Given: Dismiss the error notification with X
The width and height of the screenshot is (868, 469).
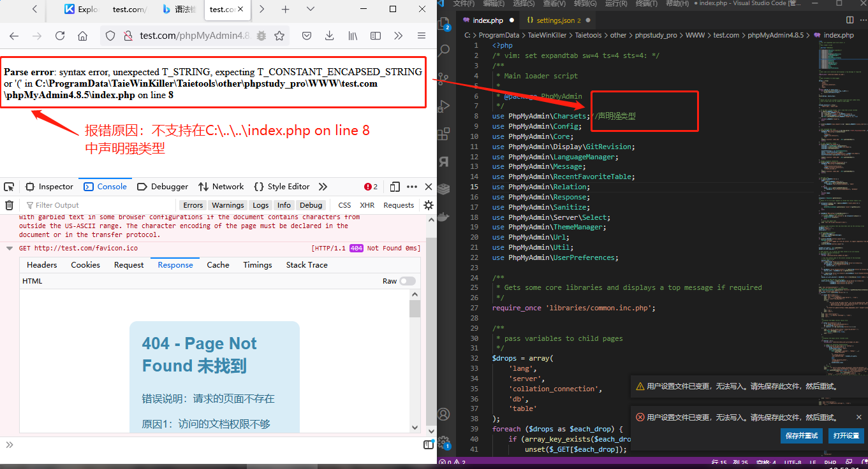Looking at the screenshot, I should point(858,417).
